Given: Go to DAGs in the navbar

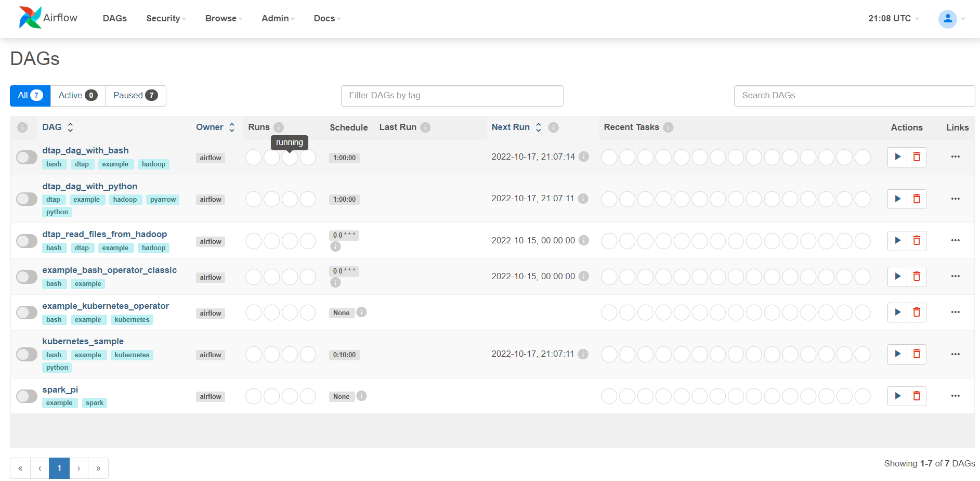Looking at the screenshot, I should pos(115,18).
